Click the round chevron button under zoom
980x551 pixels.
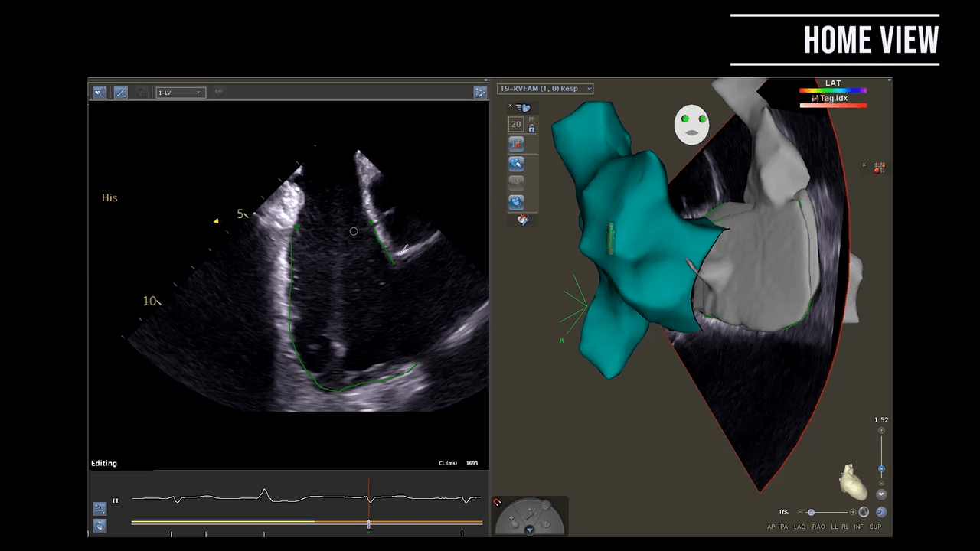881,494
